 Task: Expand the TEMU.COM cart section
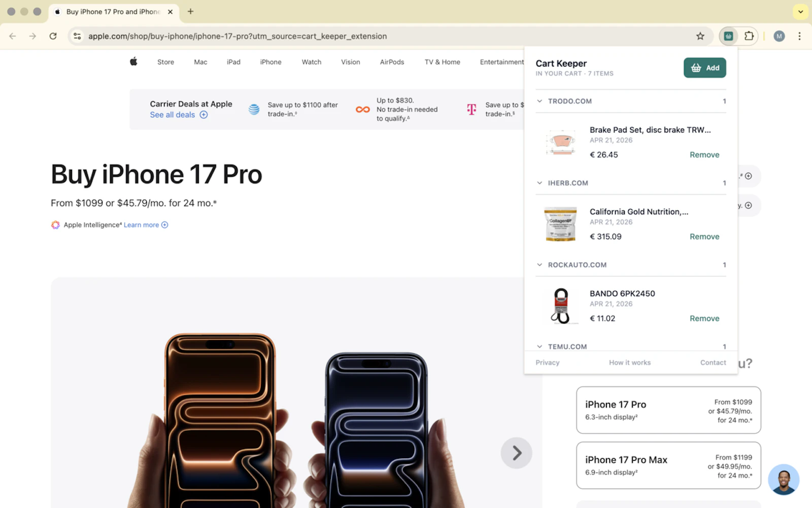539,346
